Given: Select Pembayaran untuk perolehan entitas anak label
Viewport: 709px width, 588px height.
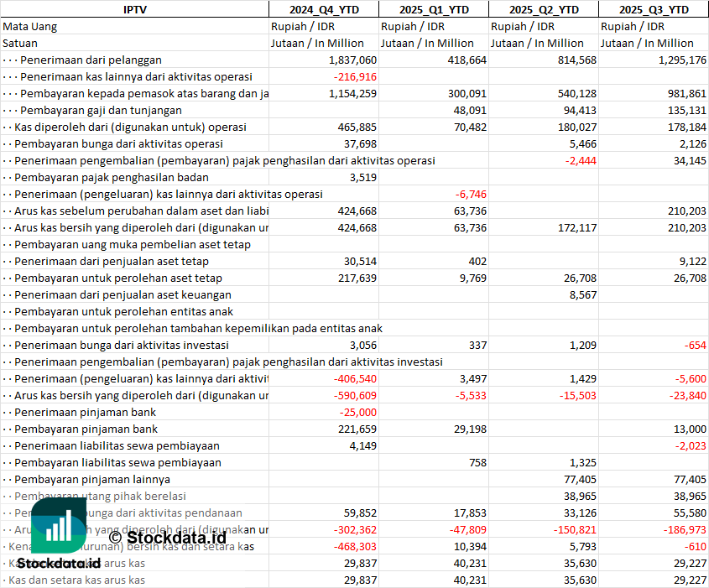Looking at the screenshot, I should pos(123,311).
